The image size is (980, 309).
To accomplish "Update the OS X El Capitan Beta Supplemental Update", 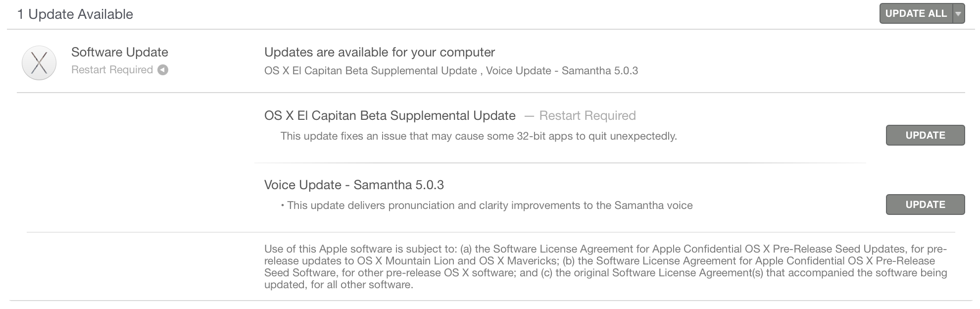I will coord(925,135).
